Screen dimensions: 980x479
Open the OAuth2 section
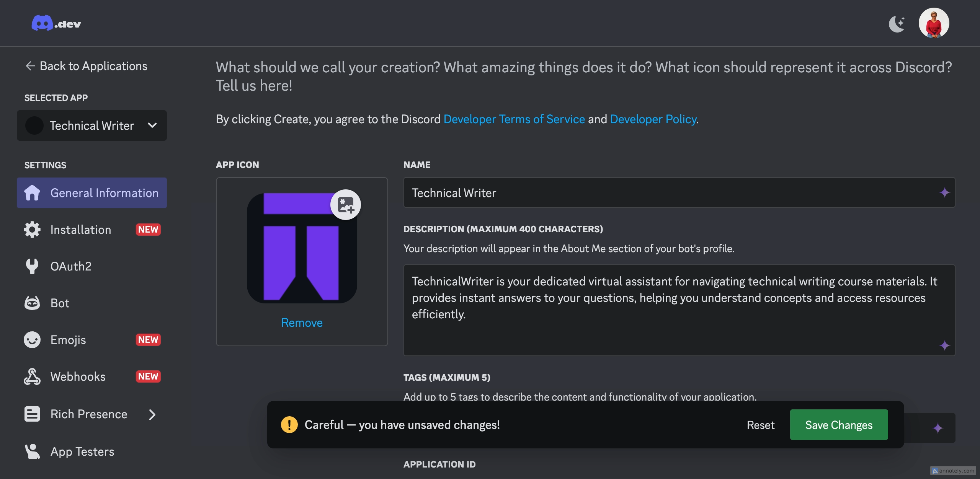click(71, 266)
